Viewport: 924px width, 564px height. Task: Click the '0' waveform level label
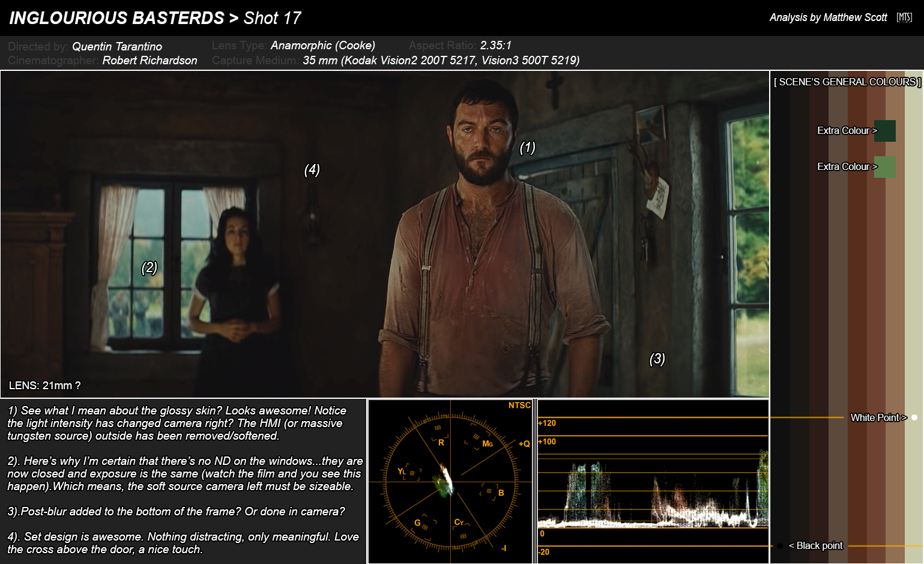coord(542,533)
